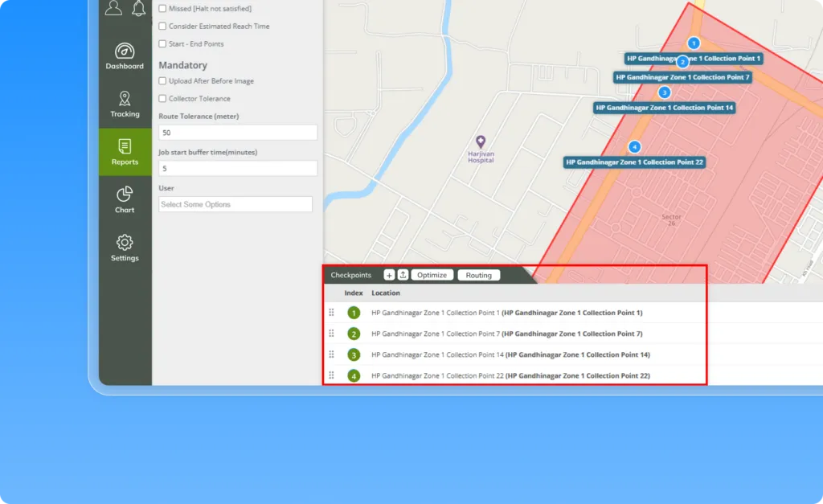Select the Reports sidebar item

(x=125, y=151)
